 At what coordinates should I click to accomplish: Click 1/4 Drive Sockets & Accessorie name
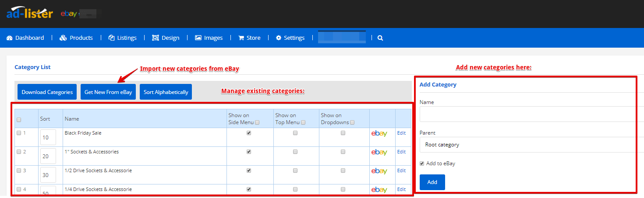click(x=98, y=189)
